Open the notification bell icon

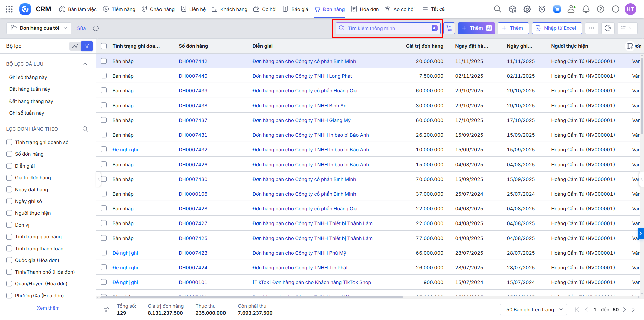pos(586,9)
